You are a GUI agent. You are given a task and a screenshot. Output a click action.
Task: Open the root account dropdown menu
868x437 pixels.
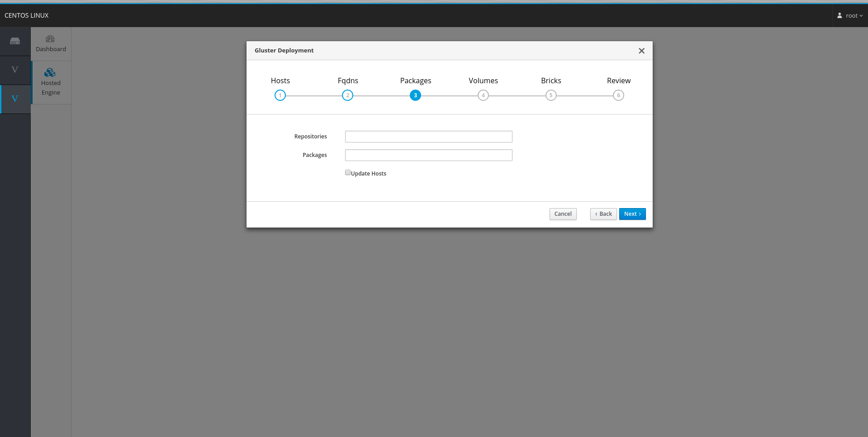pos(850,15)
